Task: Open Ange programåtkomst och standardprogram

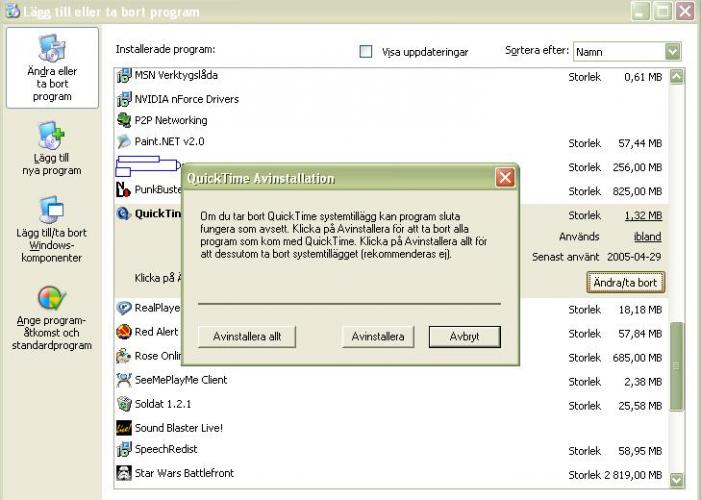Action: [x=52, y=318]
